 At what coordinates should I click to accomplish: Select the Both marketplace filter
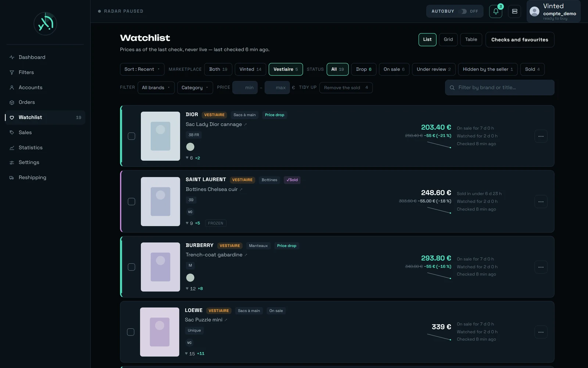[x=218, y=69]
